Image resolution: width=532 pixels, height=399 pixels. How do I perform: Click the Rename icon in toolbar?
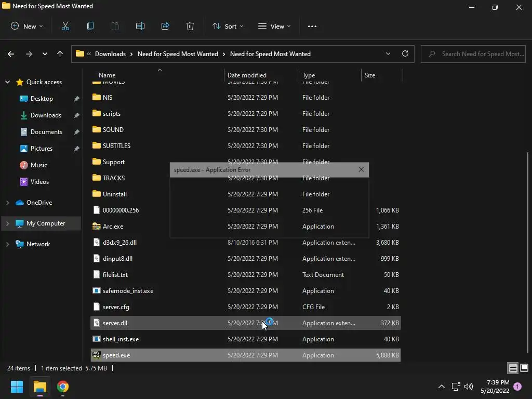pos(140,26)
